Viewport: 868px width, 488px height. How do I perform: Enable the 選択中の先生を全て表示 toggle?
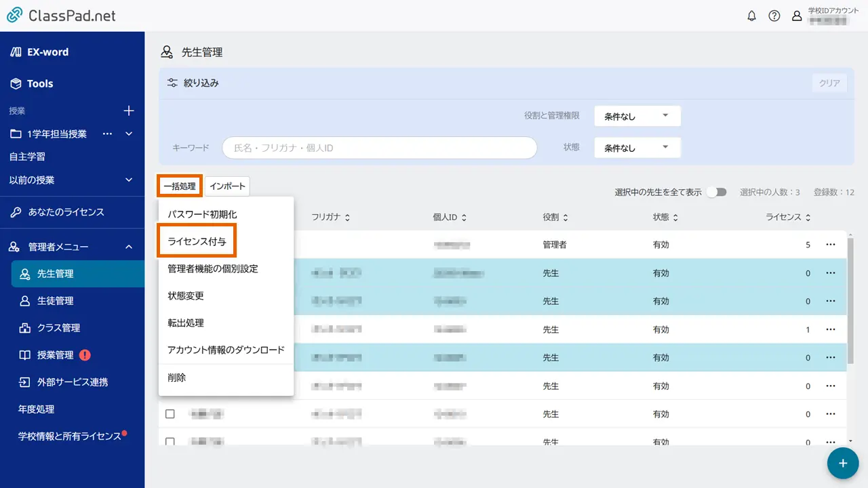click(717, 192)
